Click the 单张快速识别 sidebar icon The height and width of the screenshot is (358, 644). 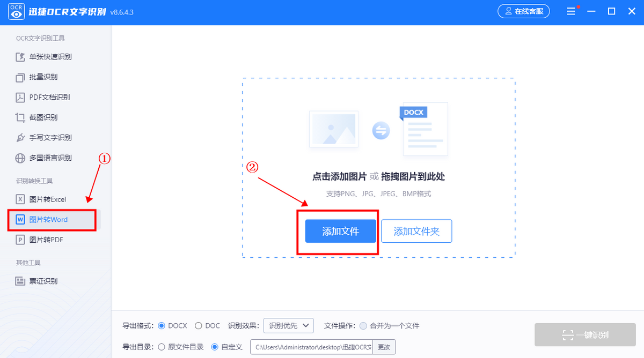click(20, 57)
